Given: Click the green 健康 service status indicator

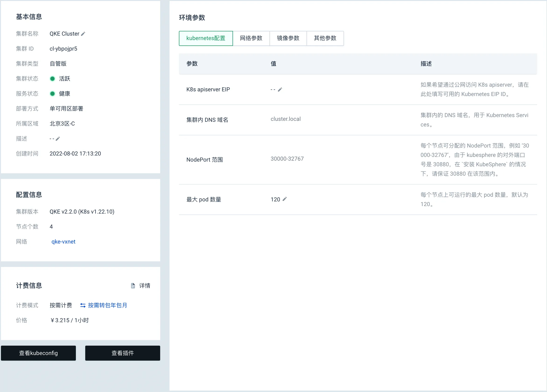Looking at the screenshot, I should click(52, 94).
